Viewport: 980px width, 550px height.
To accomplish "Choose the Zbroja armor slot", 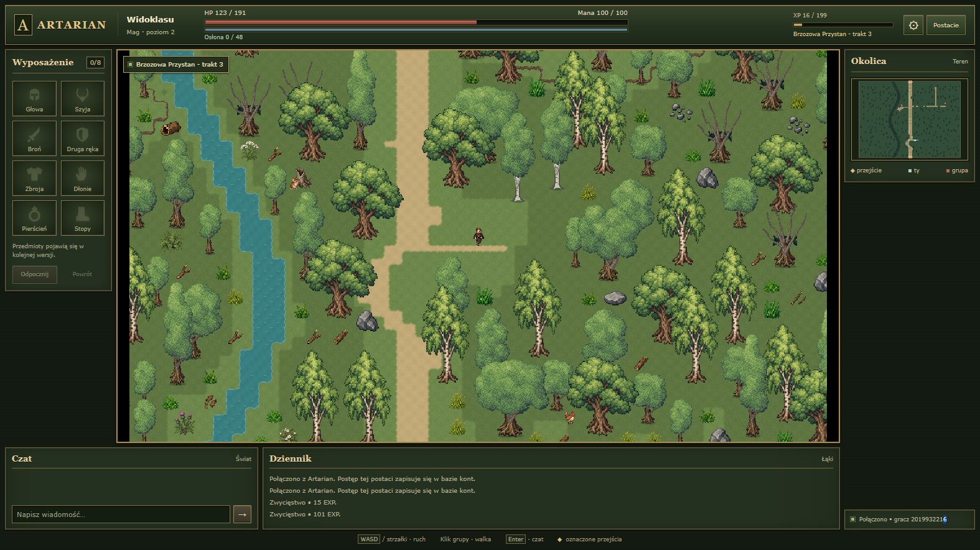I will click(34, 178).
